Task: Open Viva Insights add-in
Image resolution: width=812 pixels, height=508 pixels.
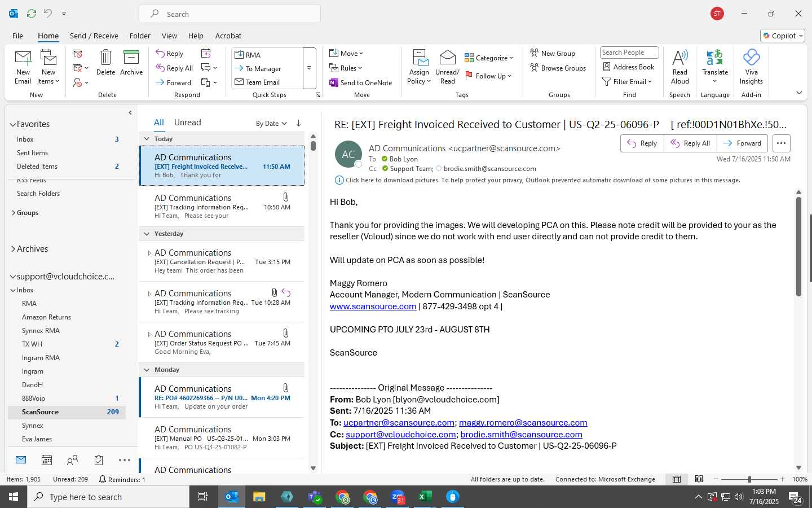Action: click(x=751, y=67)
